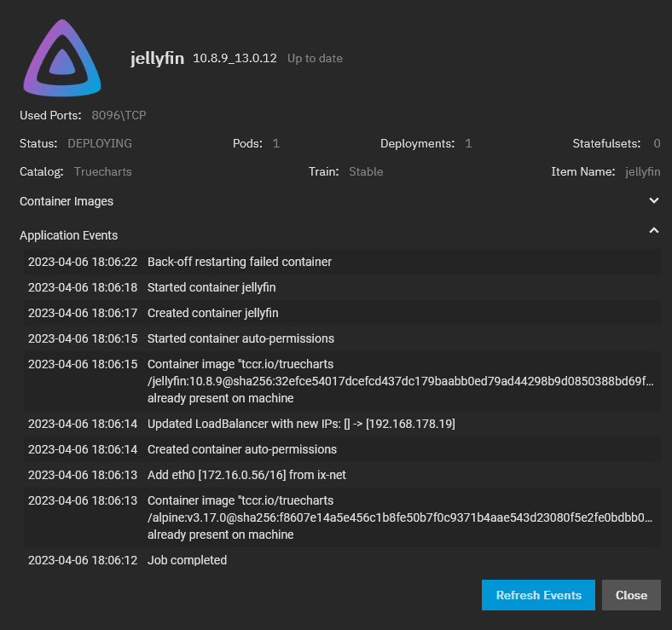
Task: Select the jellyfin app title
Action: click(157, 58)
